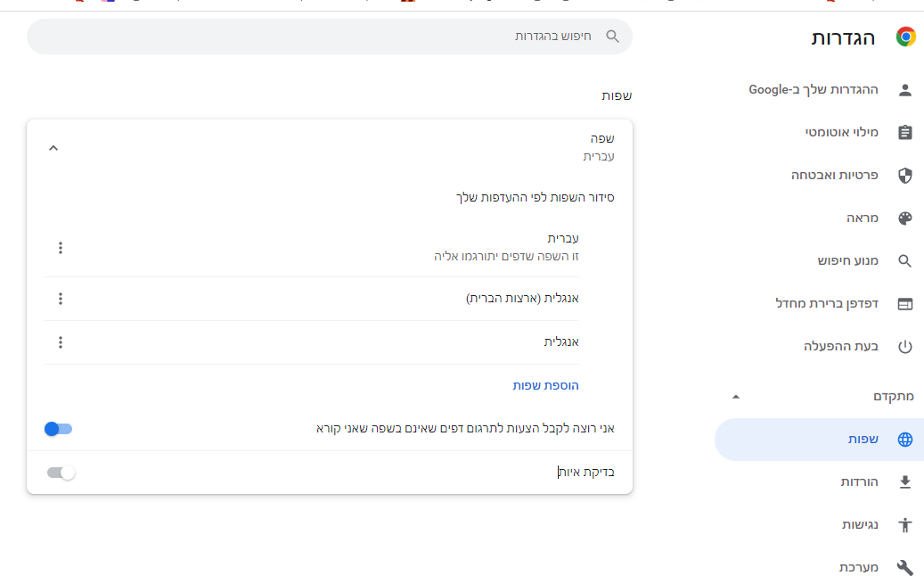
Task: Click the add languages (הוספת שפות) link
Action: pos(545,385)
